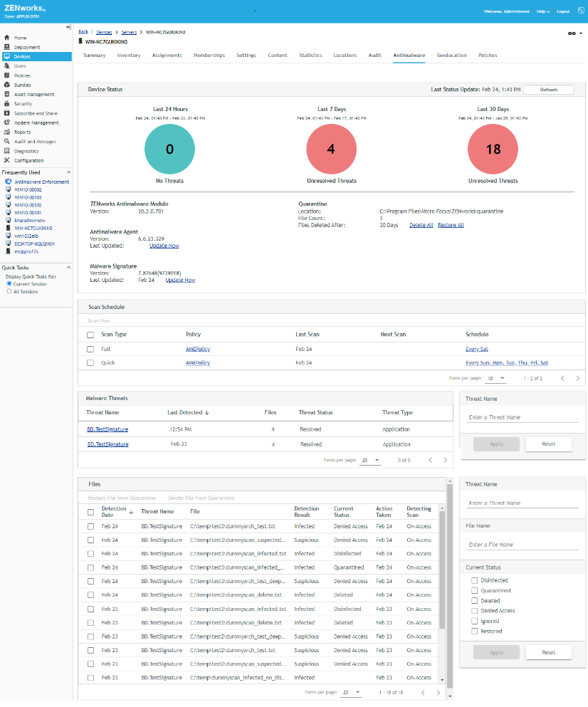Click the Audit and Messages icon
588x707 pixels.
click(7, 141)
